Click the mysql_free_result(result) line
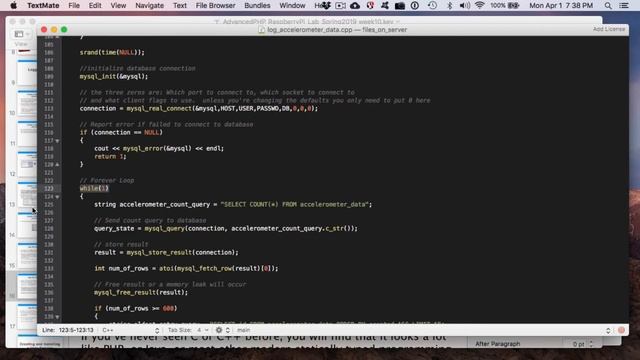Screen dimensions: 640x360 tap(141, 292)
